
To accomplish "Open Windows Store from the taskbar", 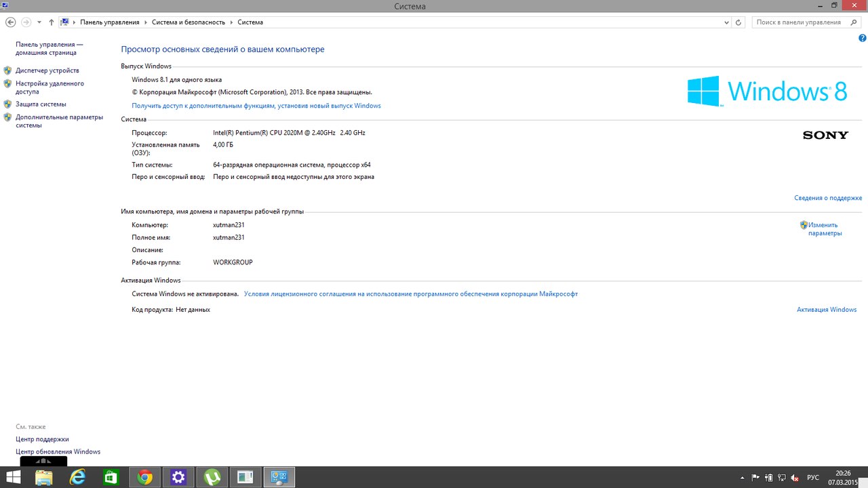I will point(111,477).
